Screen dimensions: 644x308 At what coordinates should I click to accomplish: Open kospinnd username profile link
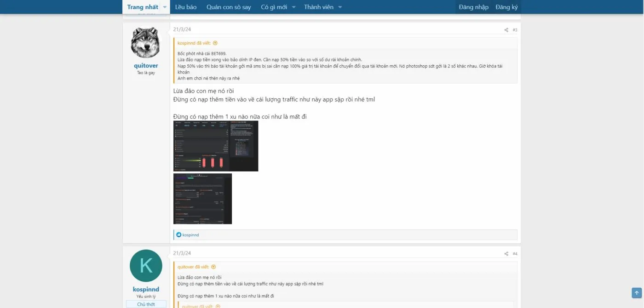[x=146, y=289]
